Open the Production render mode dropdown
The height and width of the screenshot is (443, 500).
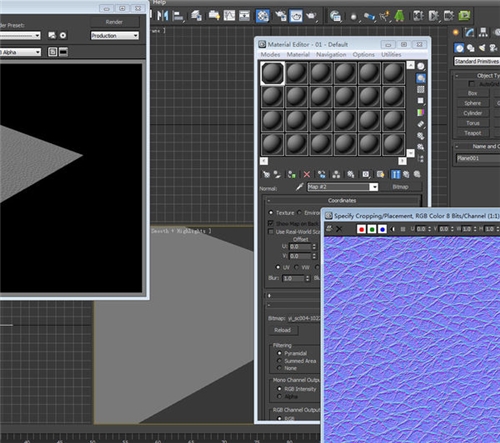point(115,35)
